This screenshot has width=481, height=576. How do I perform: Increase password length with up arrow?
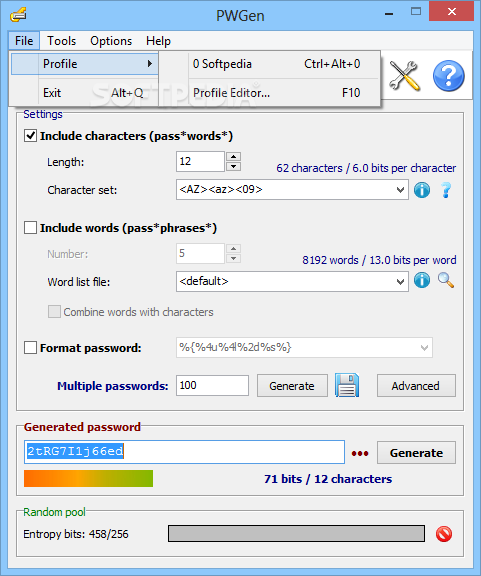coord(233,157)
